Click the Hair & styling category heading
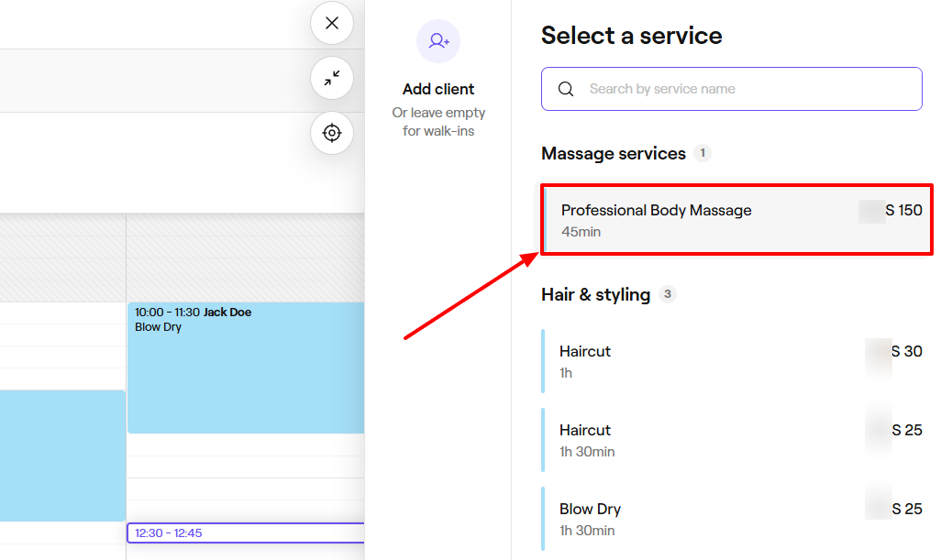The image size is (952, 560). 595,294
